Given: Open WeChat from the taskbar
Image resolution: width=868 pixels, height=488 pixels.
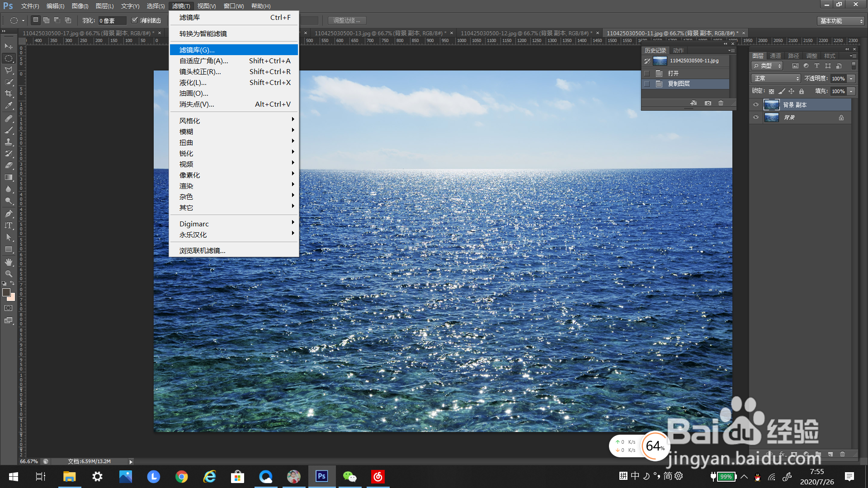Looking at the screenshot, I should pyautogui.click(x=349, y=477).
